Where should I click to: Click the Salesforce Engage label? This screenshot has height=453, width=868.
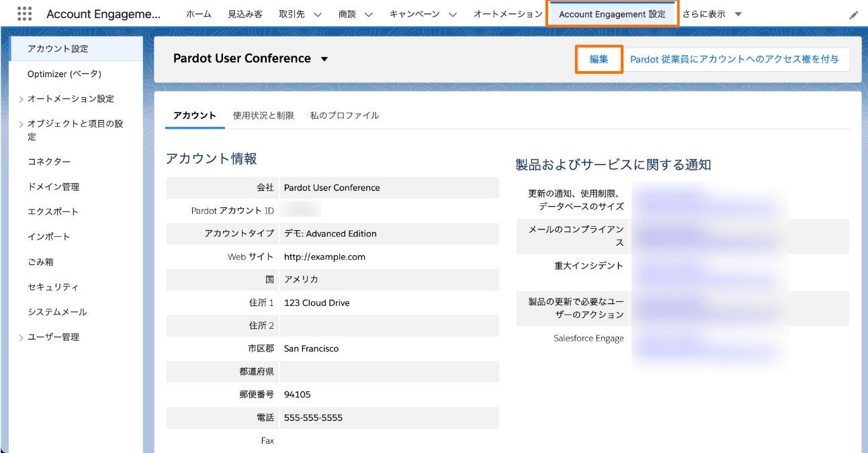589,338
